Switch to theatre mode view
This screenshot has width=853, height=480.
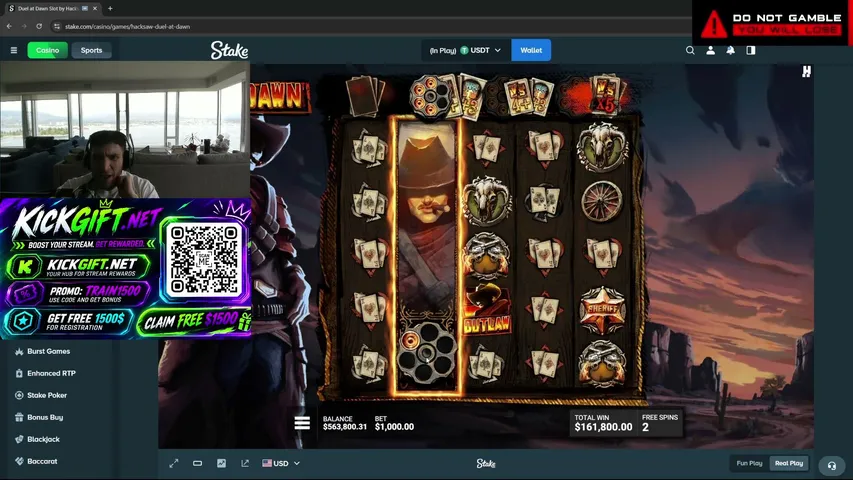(x=197, y=463)
